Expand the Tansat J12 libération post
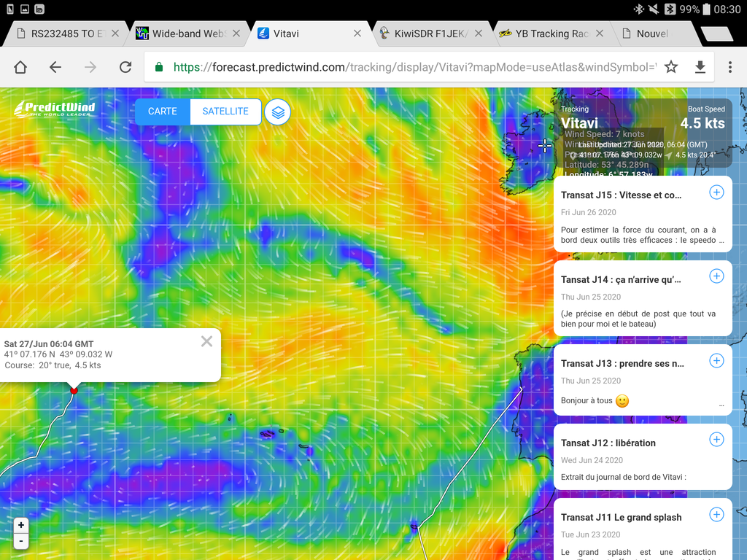The height and width of the screenshot is (560, 747). [x=716, y=440]
